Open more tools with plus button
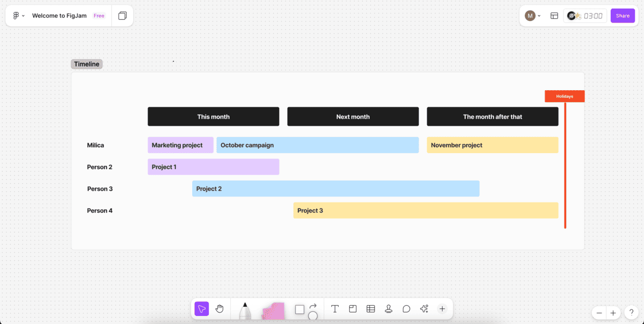The image size is (644, 324). [442, 309]
